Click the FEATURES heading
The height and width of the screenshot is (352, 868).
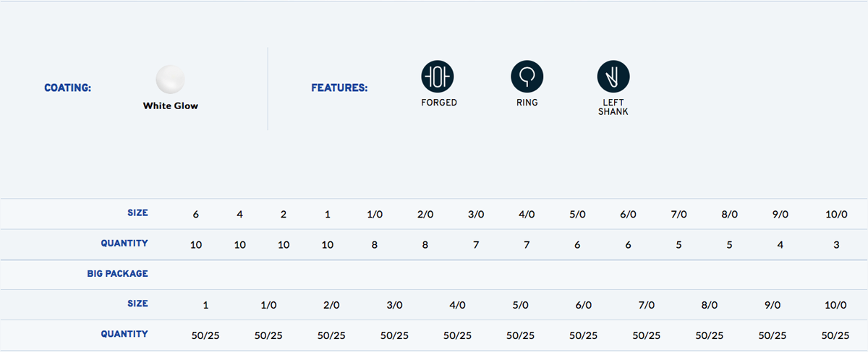[339, 88]
